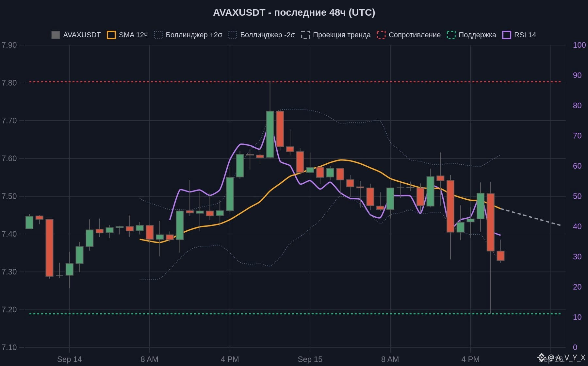
Task: Click the tall green candle near 7.70
Action: click(270, 134)
